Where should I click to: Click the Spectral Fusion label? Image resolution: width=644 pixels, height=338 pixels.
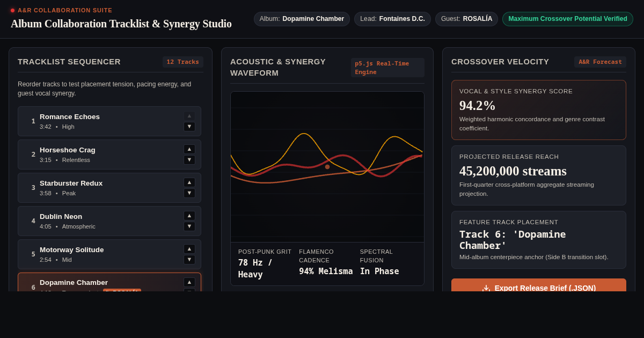[377, 256]
